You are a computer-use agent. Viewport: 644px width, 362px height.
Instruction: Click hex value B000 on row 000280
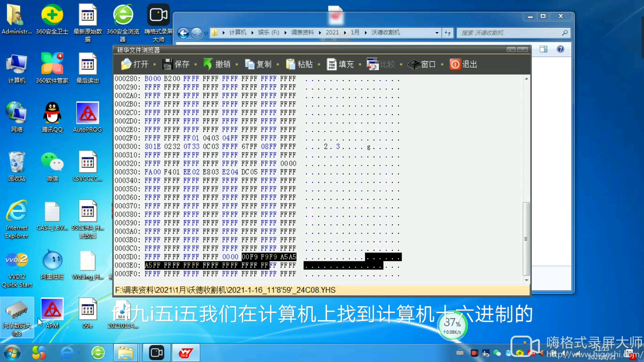(153, 79)
